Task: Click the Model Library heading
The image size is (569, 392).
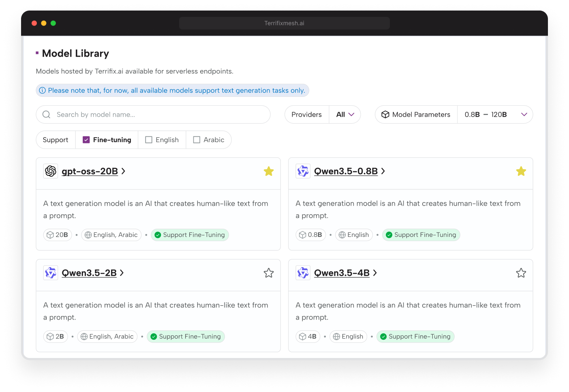Action: tap(75, 53)
